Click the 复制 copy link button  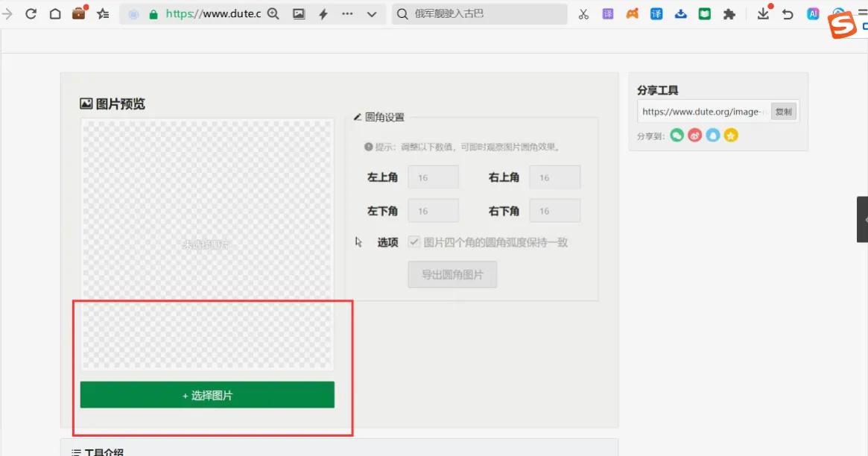tap(783, 111)
